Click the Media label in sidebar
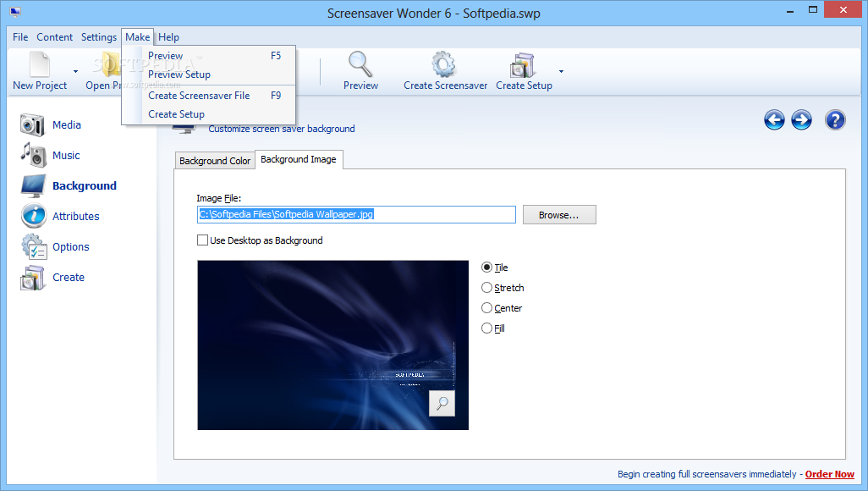 (67, 124)
